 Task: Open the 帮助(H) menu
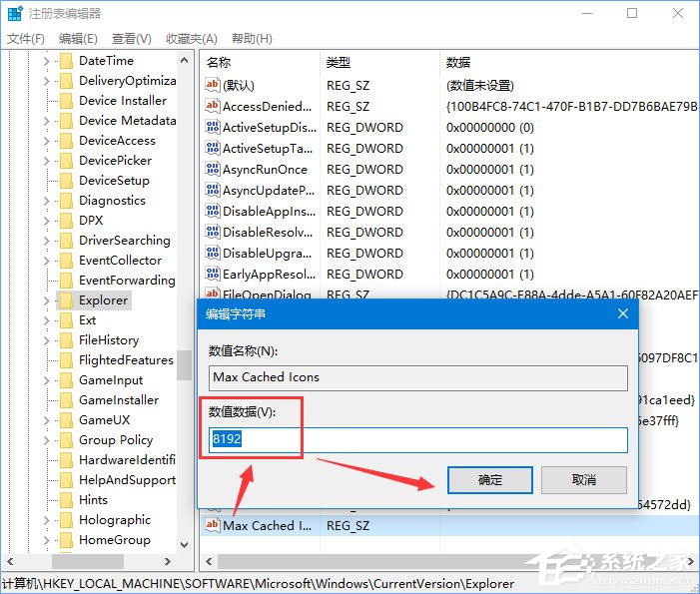[252, 39]
